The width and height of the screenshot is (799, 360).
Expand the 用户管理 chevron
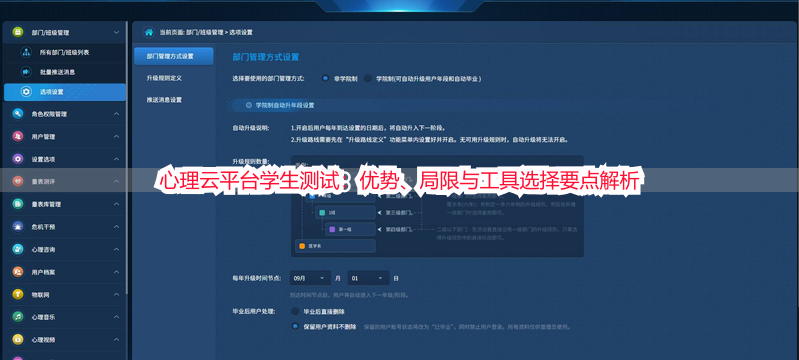tap(116, 137)
